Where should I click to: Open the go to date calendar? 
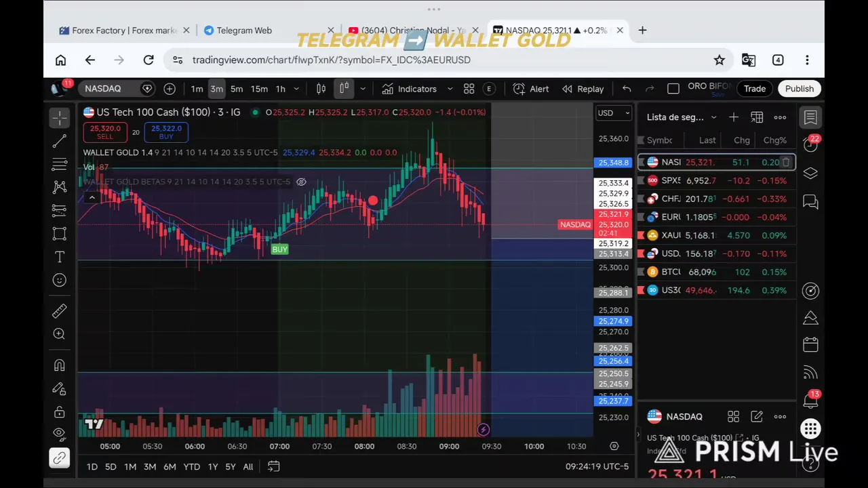click(x=274, y=466)
